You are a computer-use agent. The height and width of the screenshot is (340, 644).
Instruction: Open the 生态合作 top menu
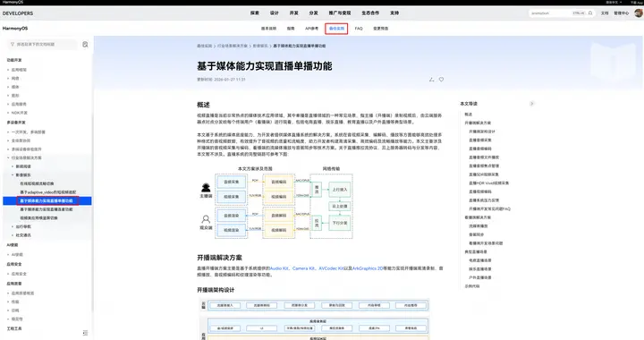click(370, 13)
